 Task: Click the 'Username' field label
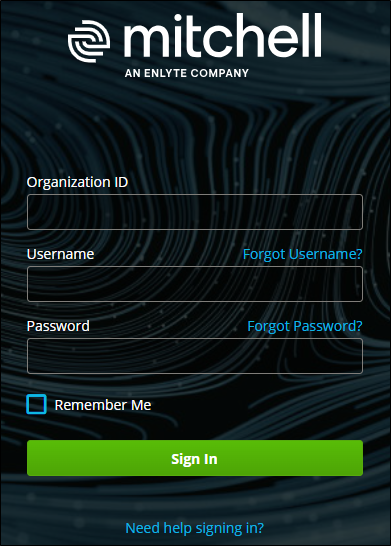[60, 254]
